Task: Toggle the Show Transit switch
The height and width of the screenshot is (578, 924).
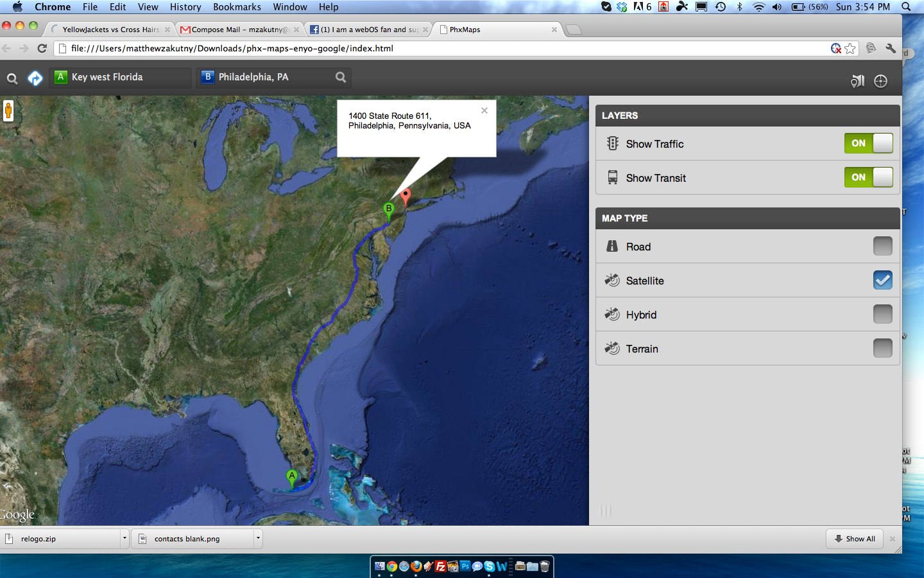Action: (868, 177)
